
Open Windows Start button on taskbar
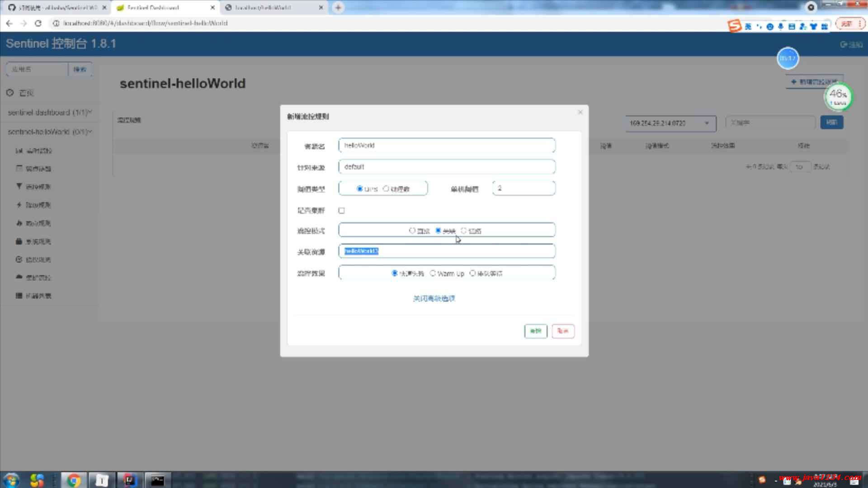tap(11, 480)
